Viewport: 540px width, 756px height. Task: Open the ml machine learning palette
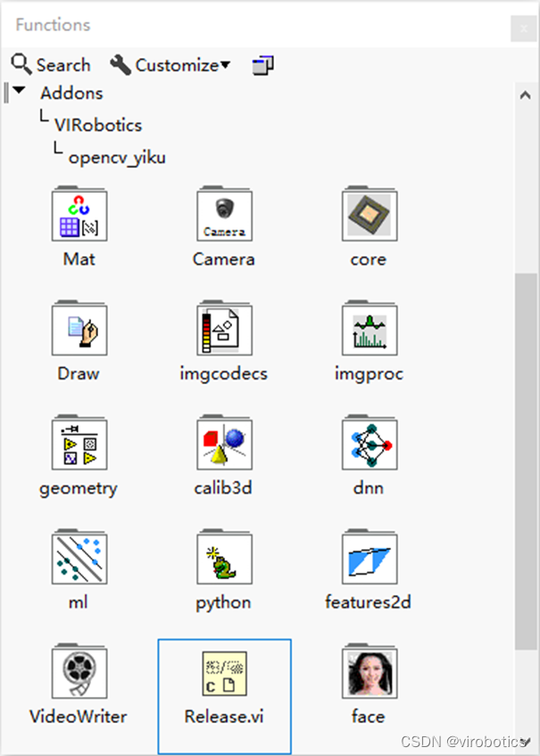(x=79, y=557)
